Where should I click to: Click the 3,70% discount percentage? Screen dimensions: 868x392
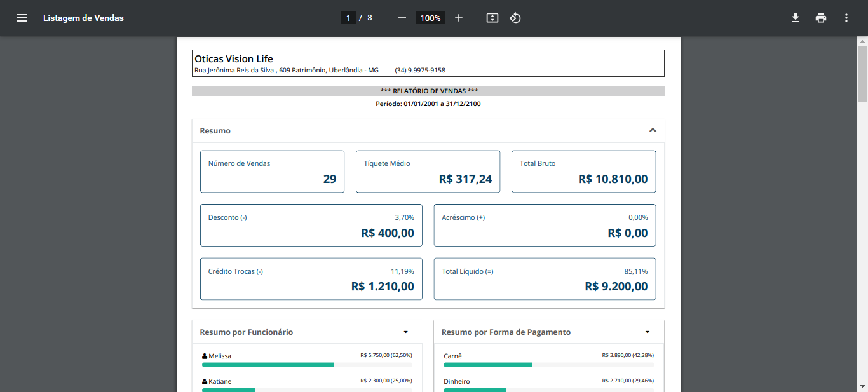405,217
